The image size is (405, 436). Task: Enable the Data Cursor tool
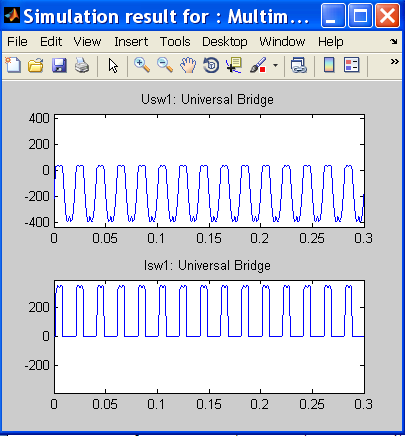point(234,65)
